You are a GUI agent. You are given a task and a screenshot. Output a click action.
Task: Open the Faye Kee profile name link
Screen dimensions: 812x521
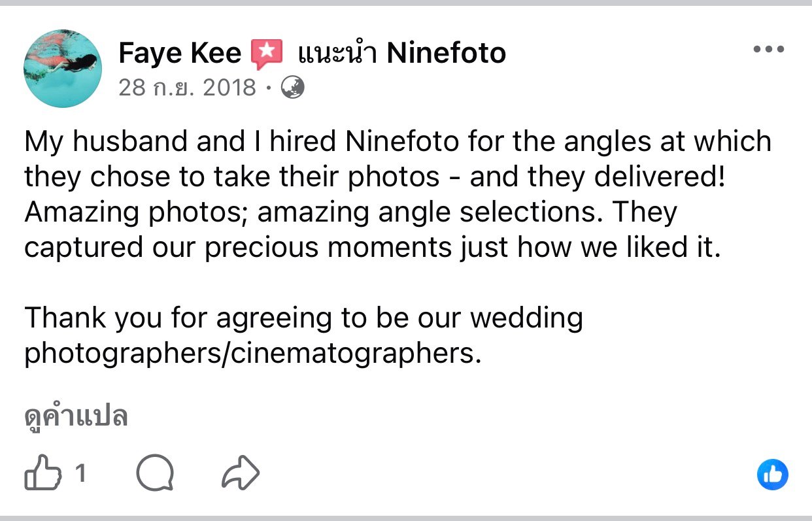click(180, 53)
